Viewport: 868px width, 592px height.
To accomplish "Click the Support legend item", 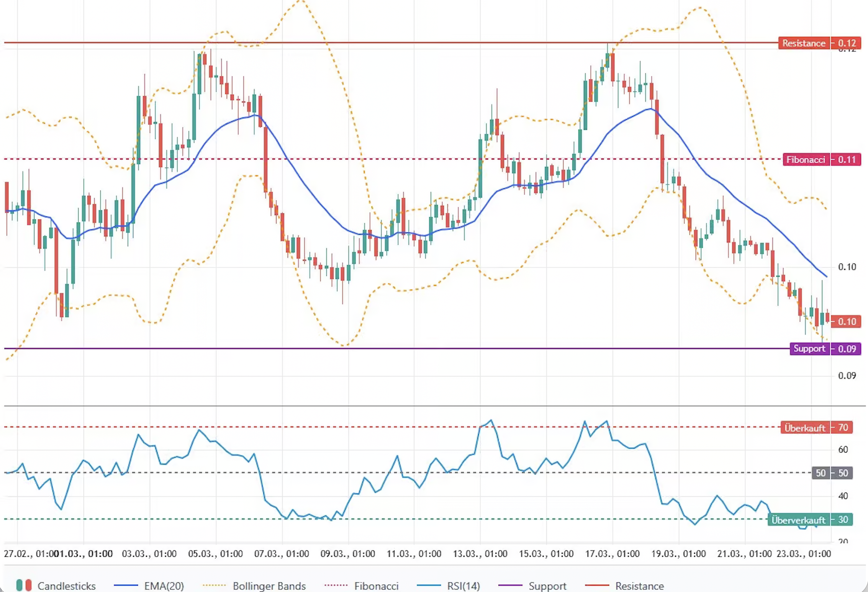I will tap(547, 586).
